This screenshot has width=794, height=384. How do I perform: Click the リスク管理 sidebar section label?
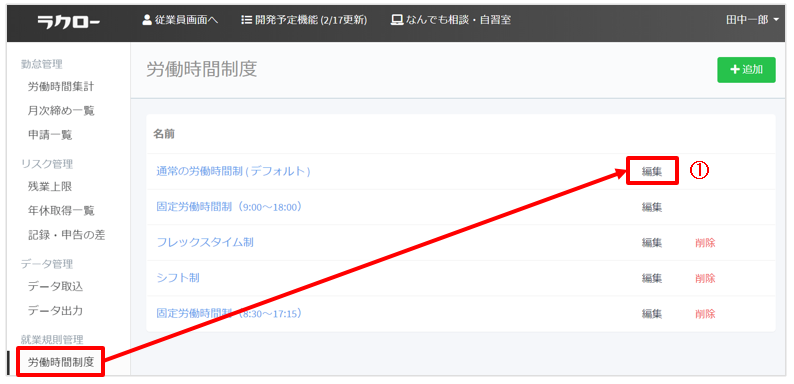point(47,164)
